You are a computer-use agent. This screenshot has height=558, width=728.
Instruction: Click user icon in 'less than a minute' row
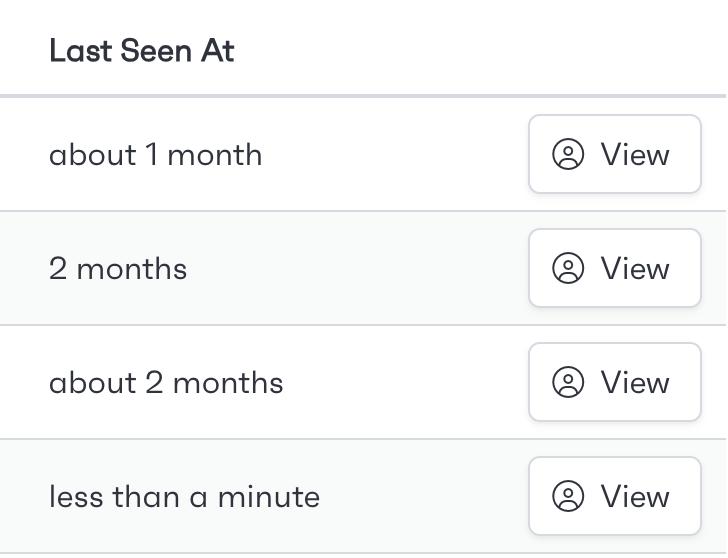[x=568, y=496]
